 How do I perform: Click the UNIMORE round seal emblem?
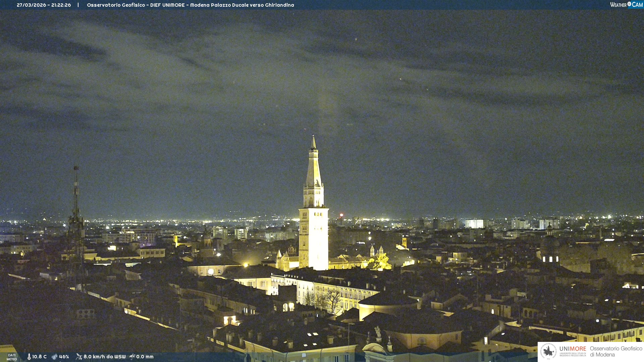pyautogui.click(x=548, y=351)
